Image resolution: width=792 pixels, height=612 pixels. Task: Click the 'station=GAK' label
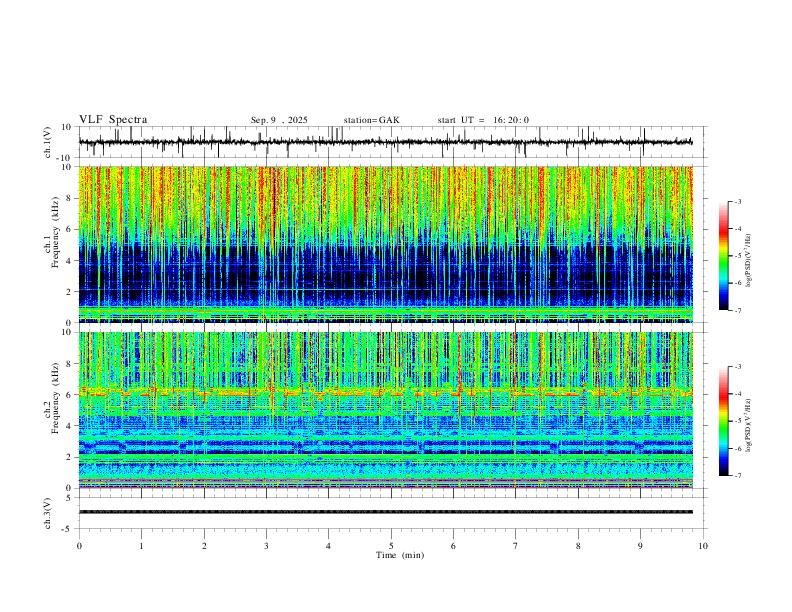371,120
